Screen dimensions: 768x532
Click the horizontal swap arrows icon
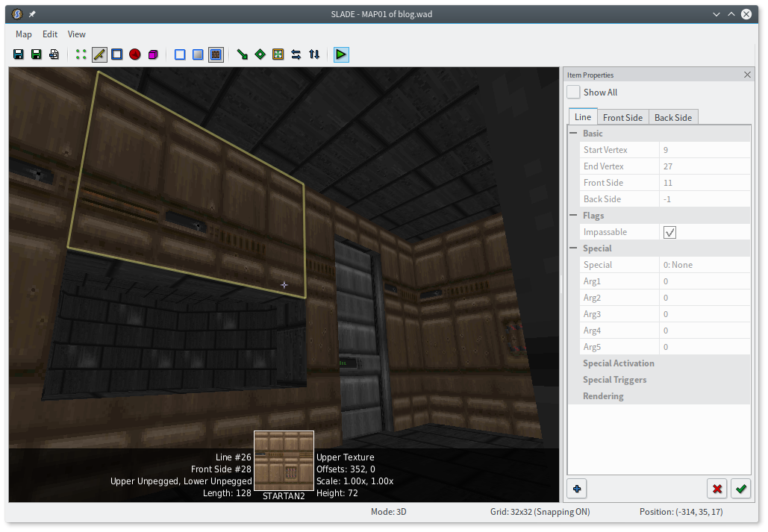tap(296, 54)
